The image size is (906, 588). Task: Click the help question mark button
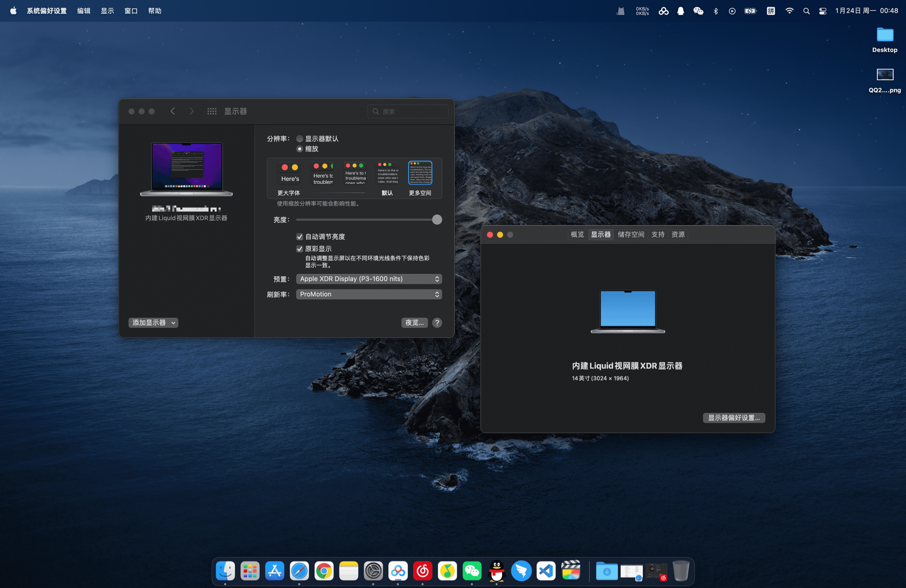tap(437, 323)
